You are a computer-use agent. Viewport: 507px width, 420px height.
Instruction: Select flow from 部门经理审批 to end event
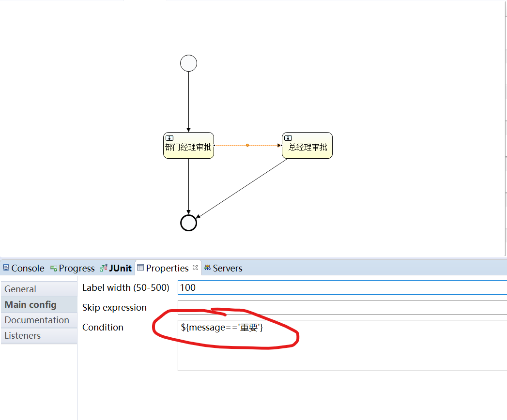(188, 186)
